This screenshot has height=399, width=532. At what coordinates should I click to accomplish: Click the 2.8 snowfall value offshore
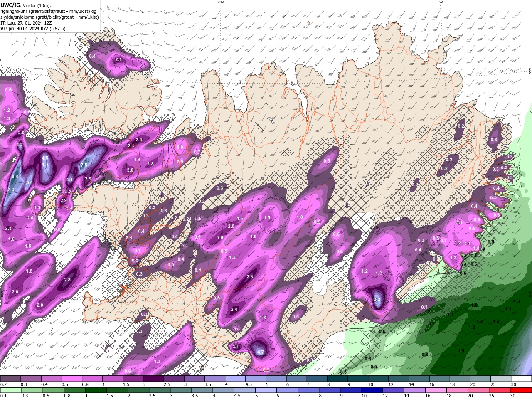click(x=67, y=280)
